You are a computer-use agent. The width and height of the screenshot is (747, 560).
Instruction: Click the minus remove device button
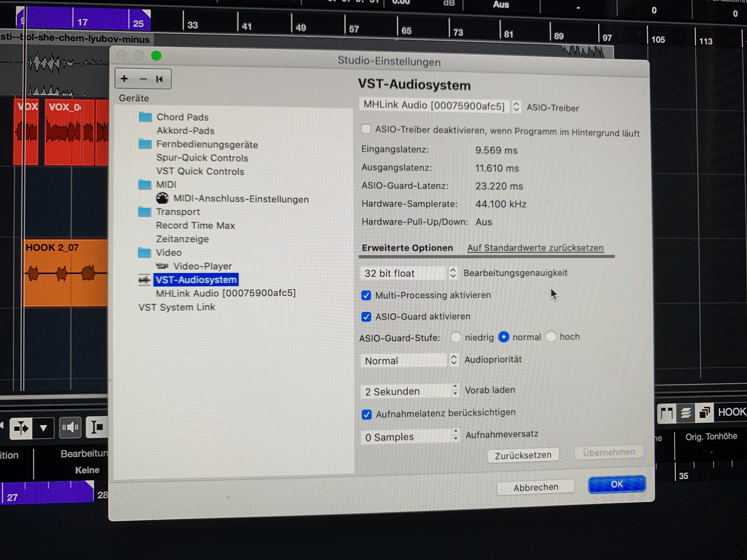[143, 79]
